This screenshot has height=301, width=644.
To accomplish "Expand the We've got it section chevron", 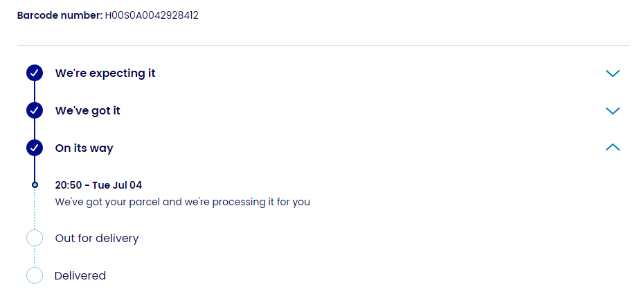I will pos(612,110).
